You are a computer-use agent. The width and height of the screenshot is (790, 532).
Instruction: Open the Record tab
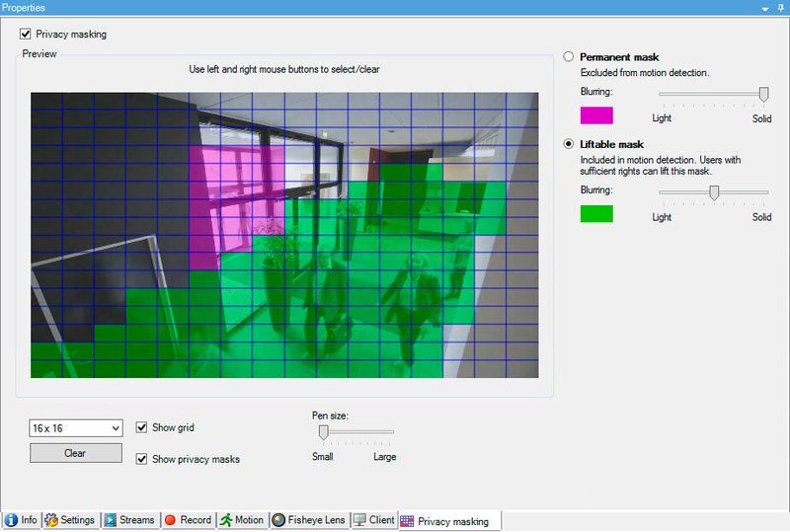click(x=189, y=520)
